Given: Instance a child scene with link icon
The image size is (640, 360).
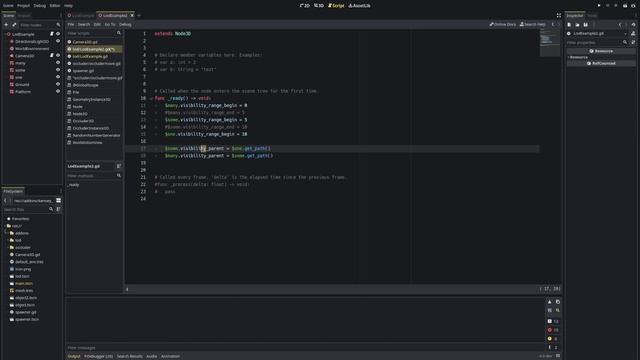Looking at the screenshot, I should point(14,25).
